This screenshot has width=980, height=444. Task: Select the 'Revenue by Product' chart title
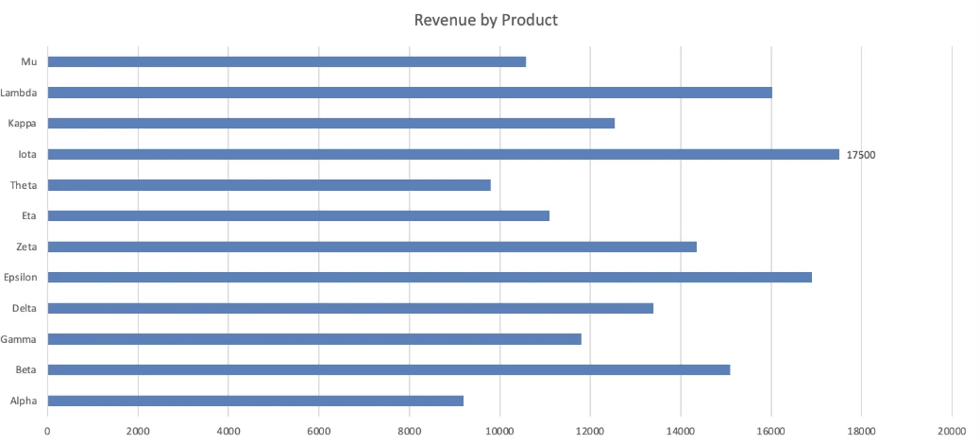click(x=485, y=20)
